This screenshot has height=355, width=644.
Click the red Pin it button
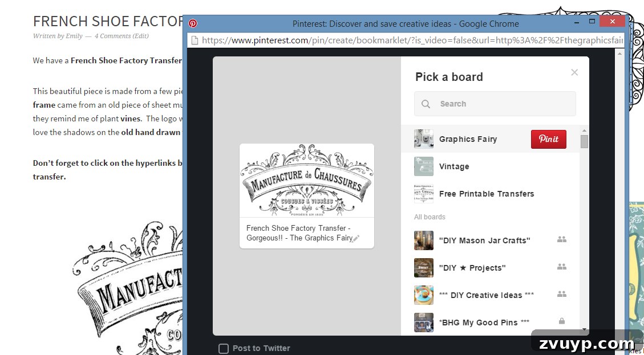coord(548,139)
